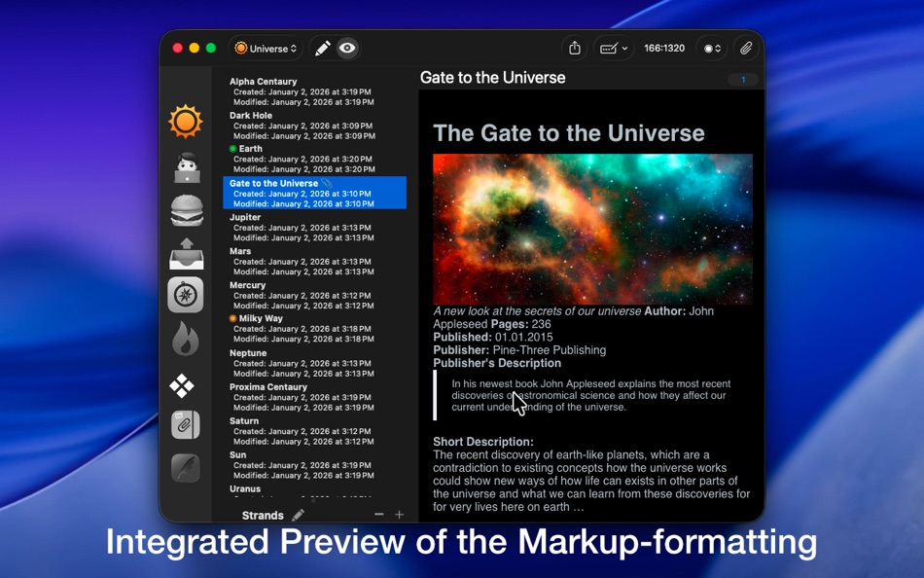Open the Strands selector at sidebar bottom
924x578 pixels.
(x=265, y=515)
